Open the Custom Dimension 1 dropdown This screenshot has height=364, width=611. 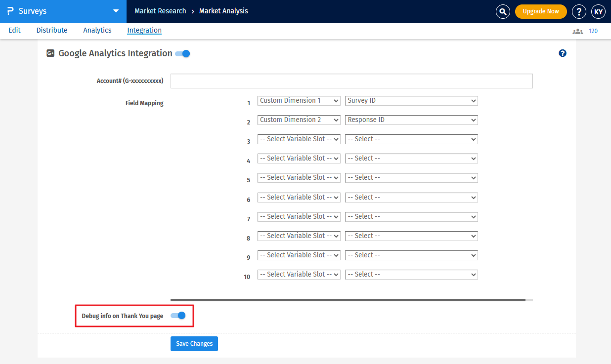[x=299, y=101]
